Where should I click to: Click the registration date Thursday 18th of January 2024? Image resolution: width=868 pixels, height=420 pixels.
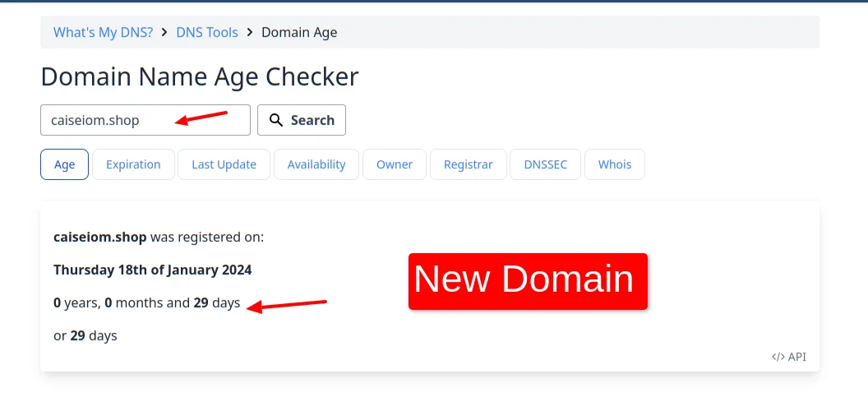point(152,270)
